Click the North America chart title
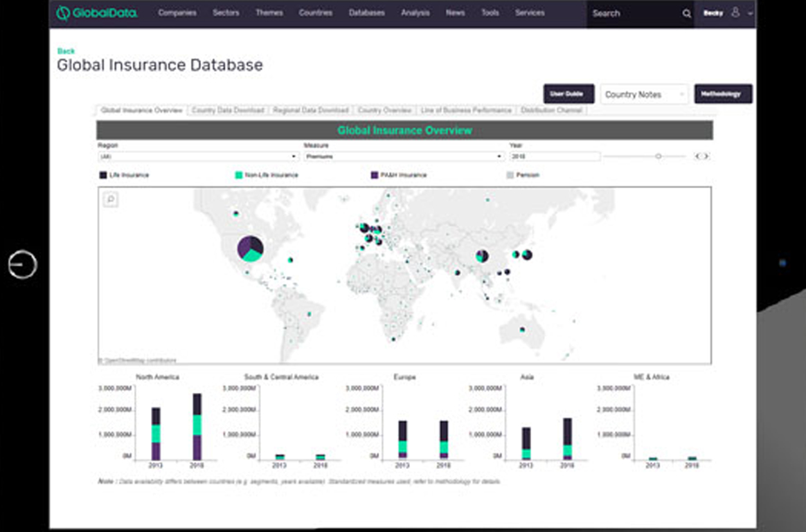The image size is (806, 532). click(x=157, y=377)
